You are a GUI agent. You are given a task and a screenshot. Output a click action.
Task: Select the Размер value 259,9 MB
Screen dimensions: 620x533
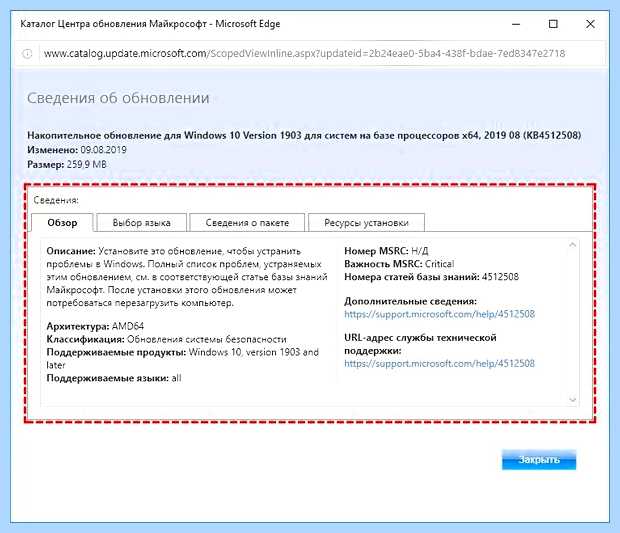(x=87, y=164)
